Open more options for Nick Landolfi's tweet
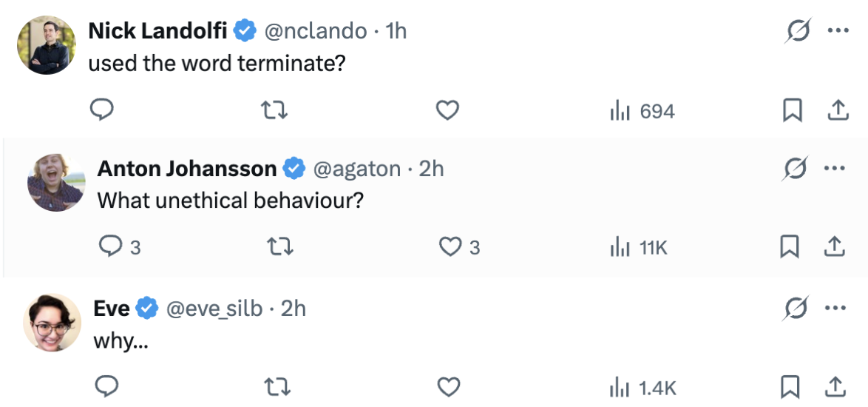 (x=836, y=30)
